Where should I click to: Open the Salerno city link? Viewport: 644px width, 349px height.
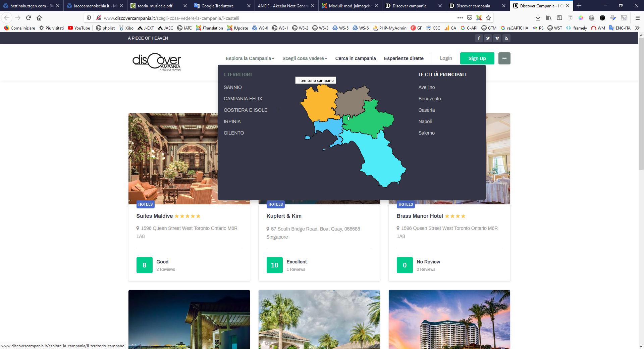(426, 133)
